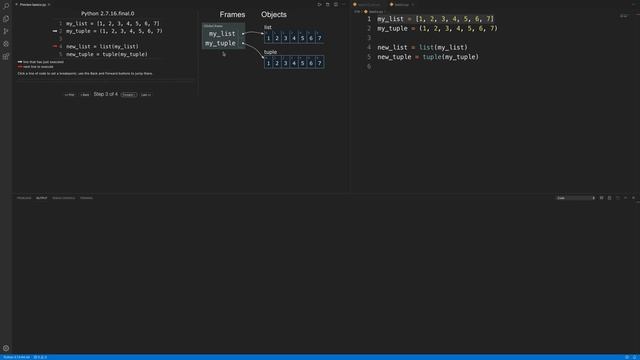Click the maximize panel chevron icon
Viewport: 640px width, 360px height.
click(625, 198)
